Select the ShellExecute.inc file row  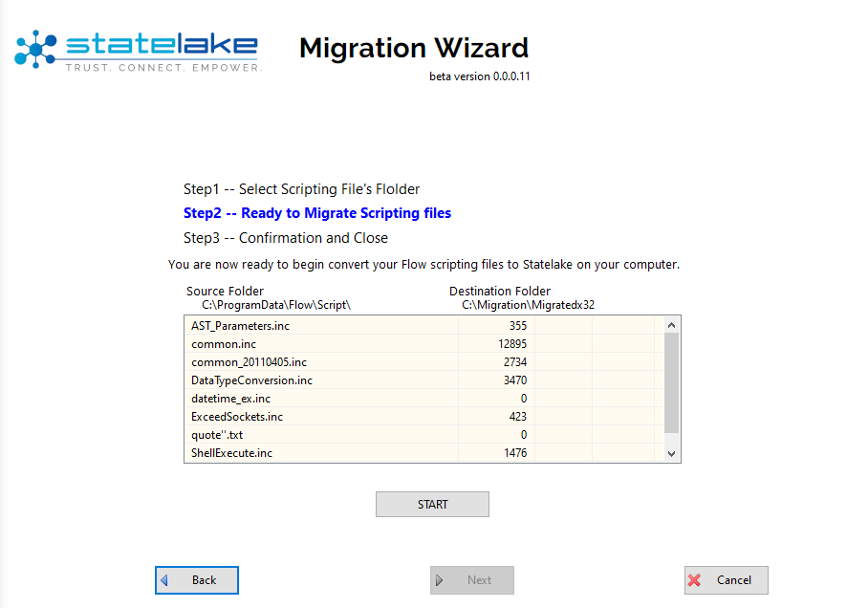(x=423, y=453)
